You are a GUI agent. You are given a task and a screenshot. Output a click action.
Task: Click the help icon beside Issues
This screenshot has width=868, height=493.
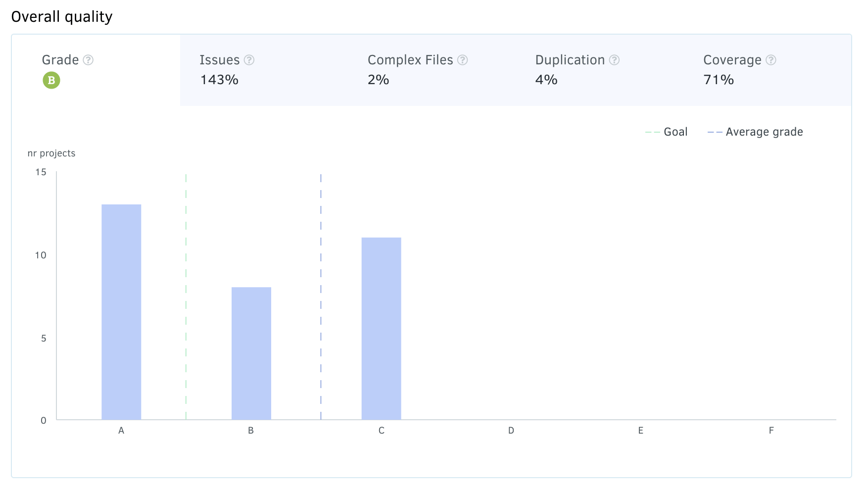tap(249, 60)
